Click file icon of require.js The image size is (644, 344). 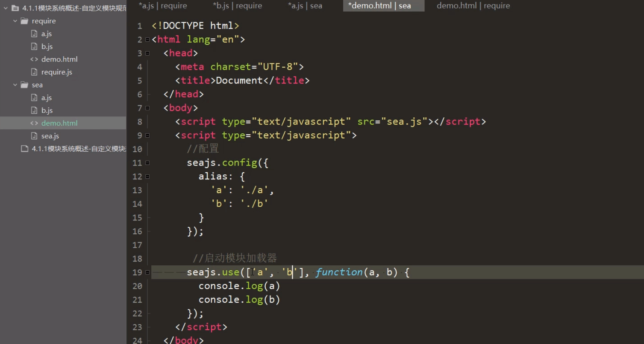point(34,72)
